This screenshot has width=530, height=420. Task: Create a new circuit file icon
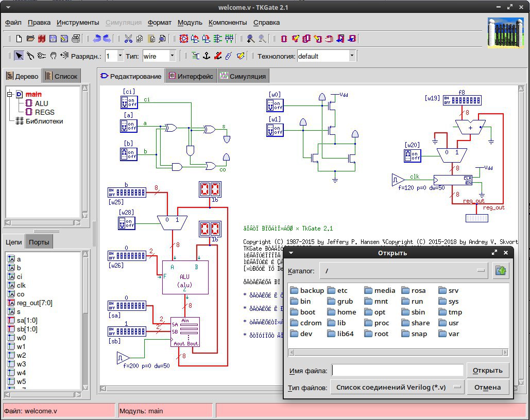[x=19, y=39]
